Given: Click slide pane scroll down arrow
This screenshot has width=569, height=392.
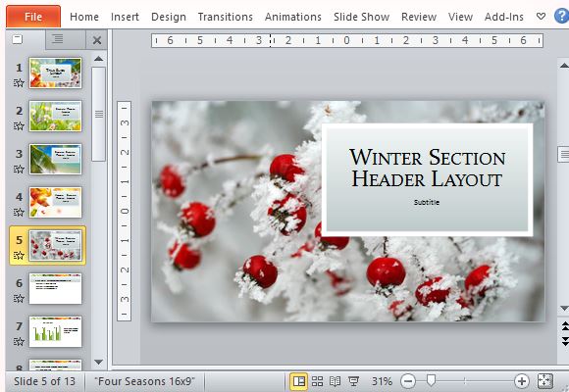Looking at the screenshot, I should pos(98,362).
